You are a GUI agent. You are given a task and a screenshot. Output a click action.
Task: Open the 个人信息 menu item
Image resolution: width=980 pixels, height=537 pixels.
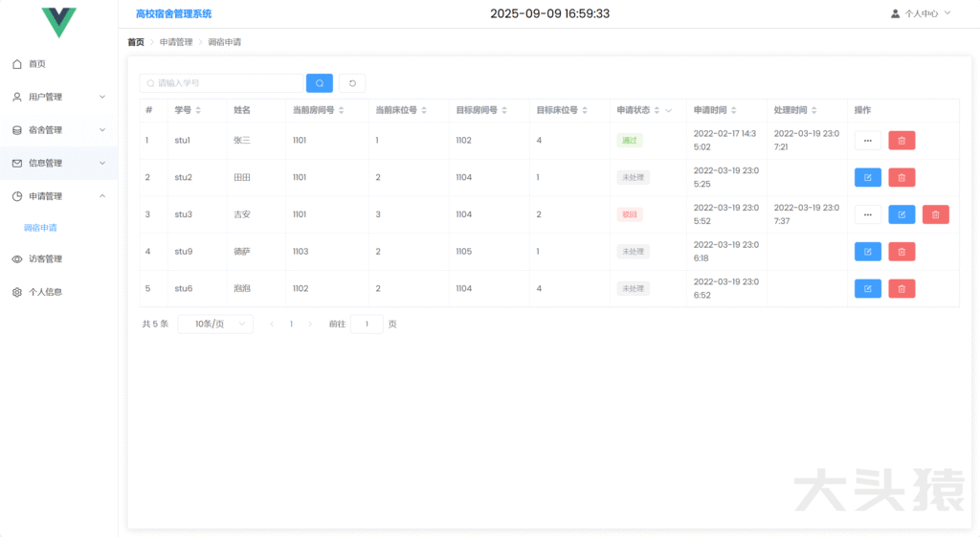point(58,292)
